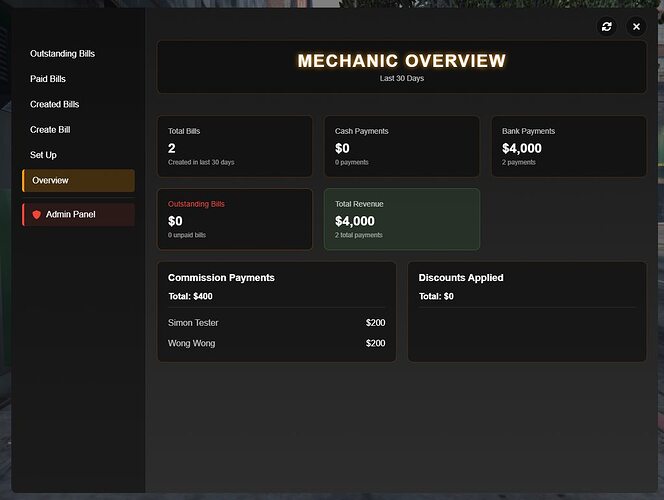Go to Paid Bills section
This screenshot has height=500, width=664.
[48, 79]
